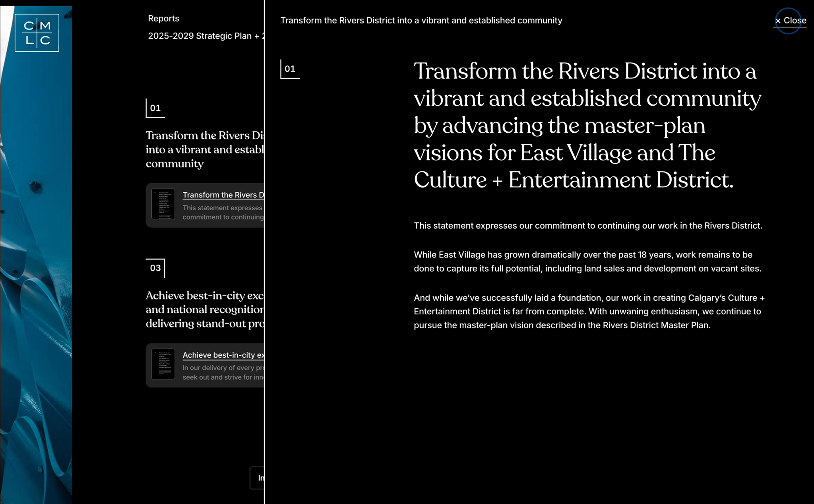Click the partially hidden button at the bottom

pyautogui.click(x=258, y=478)
